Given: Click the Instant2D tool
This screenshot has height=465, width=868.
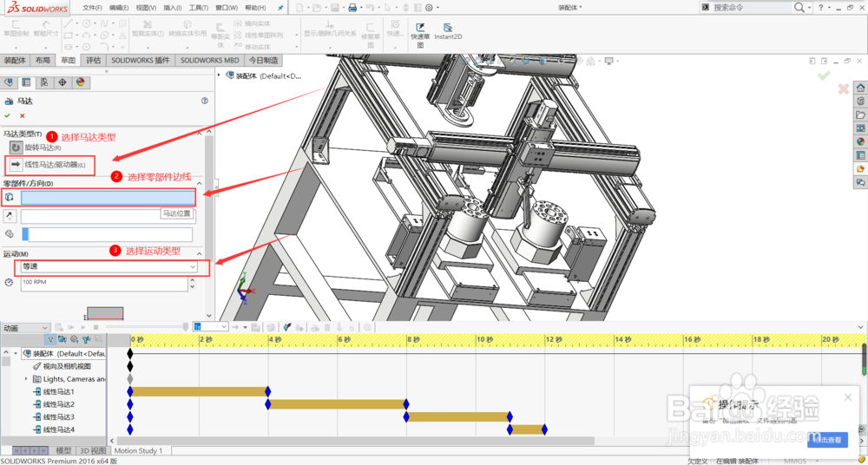Looking at the screenshot, I should (x=448, y=31).
